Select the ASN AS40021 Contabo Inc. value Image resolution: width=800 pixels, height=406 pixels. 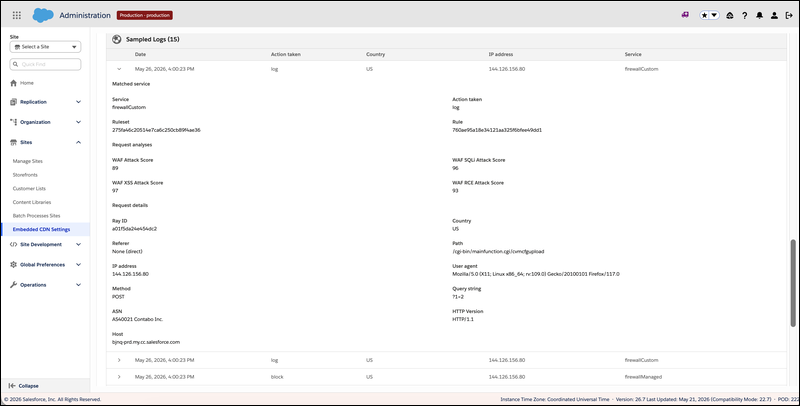click(x=138, y=319)
